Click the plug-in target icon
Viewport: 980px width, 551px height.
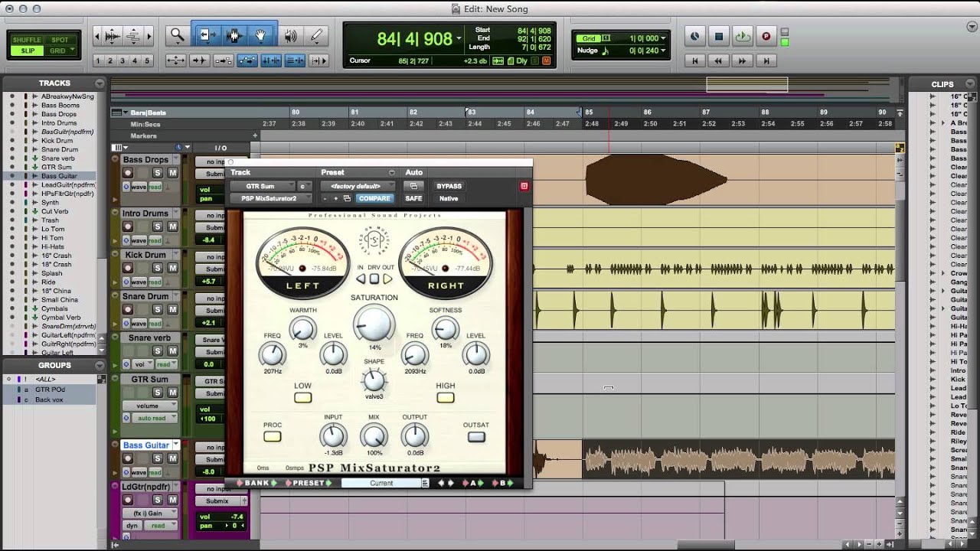click(524, 186)
